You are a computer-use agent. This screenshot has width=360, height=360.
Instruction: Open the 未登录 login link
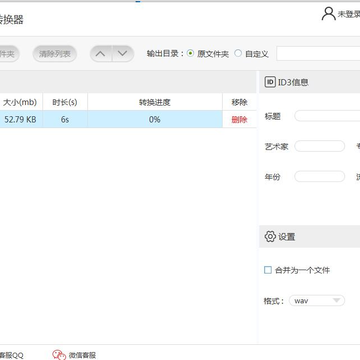349,14
